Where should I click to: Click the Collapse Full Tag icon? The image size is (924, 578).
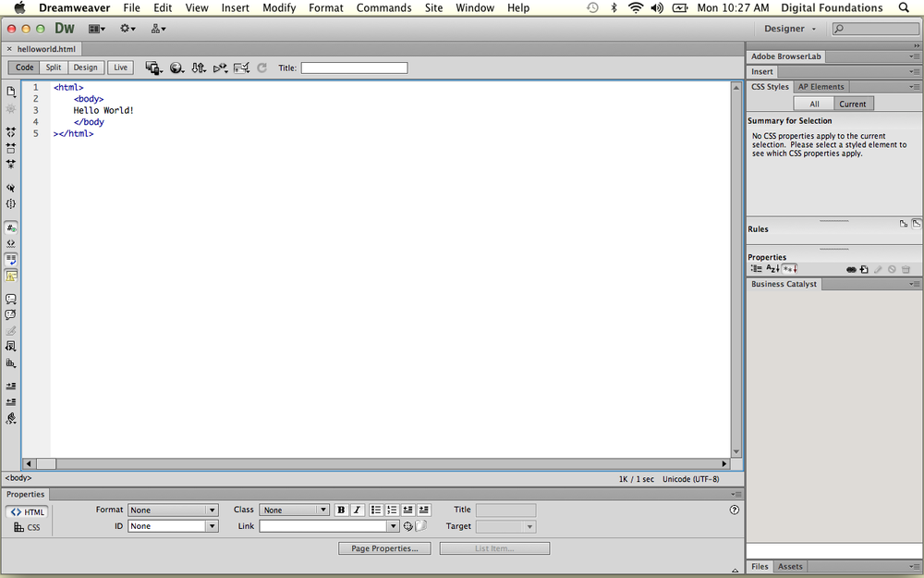[11, 132]
